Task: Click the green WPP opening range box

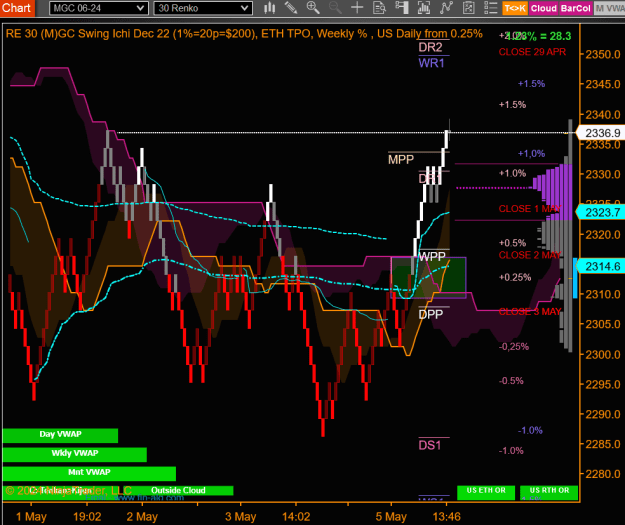Action: [428, 277]
